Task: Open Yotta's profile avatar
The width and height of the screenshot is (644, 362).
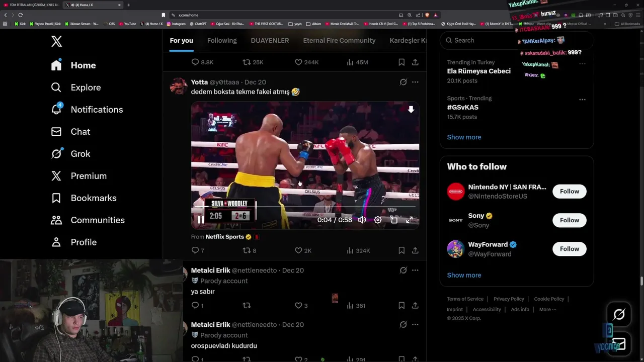Action: click(178, 86)
